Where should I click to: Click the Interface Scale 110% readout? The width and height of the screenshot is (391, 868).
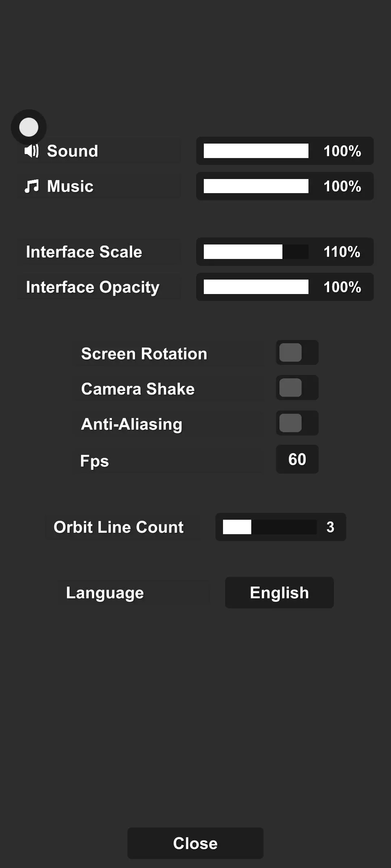[x=341, y=252]
